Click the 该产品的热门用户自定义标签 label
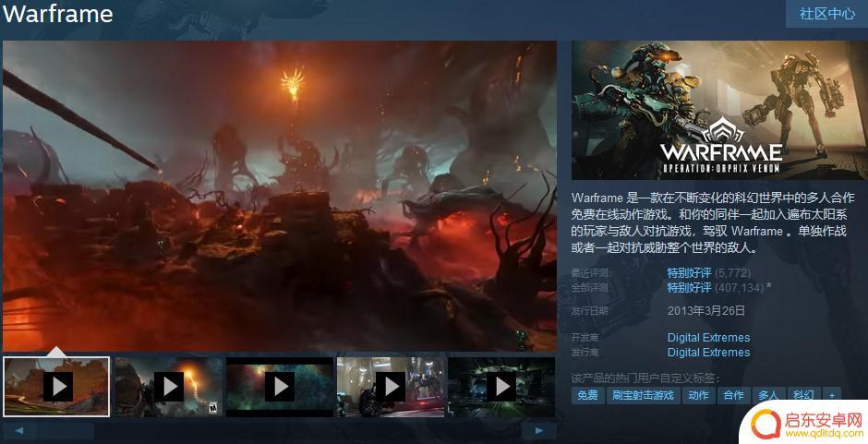868x444 pixels. [645, 378]
